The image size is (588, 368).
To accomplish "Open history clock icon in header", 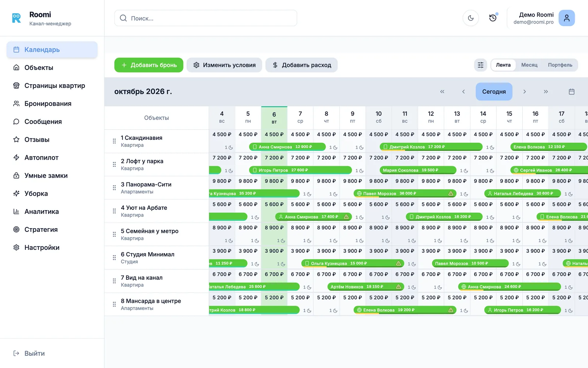I will [493, 18].
